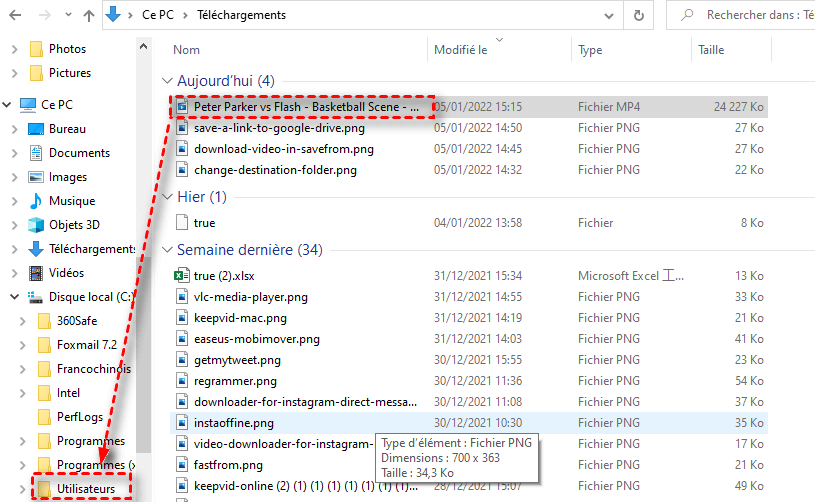Select Ce PC in the address bar
815x502 pixels.
(x=158, y=15)
